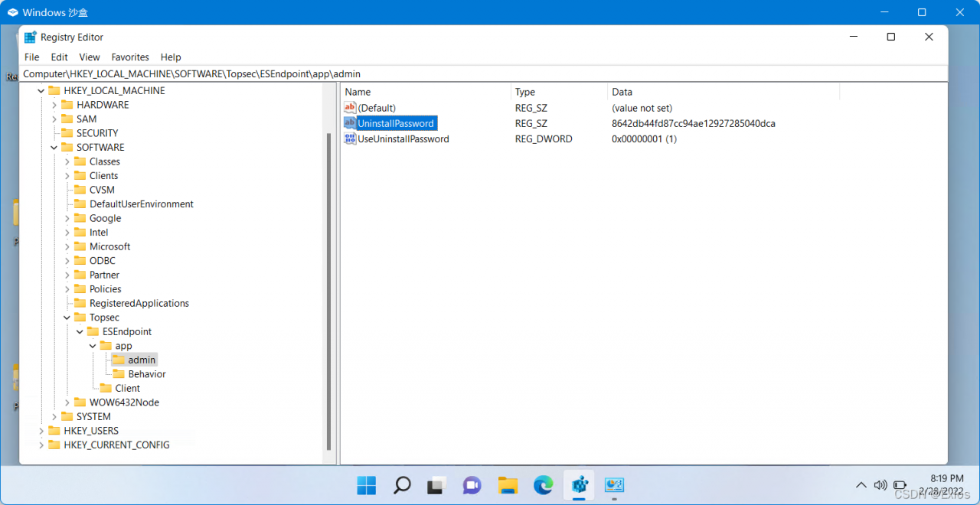Click the volume tray icon
The width and height of the screenshot is (980, 505).
[x=880, y=485]
